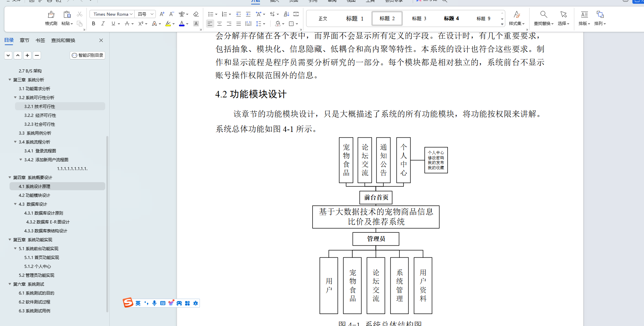Toggle the character shading (gray A) button
This screenshot has width=644, height=326.
[196, 24]
